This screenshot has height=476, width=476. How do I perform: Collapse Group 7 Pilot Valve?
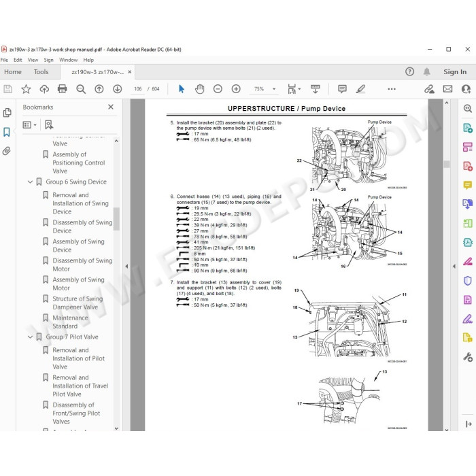[x=30, y=337]
